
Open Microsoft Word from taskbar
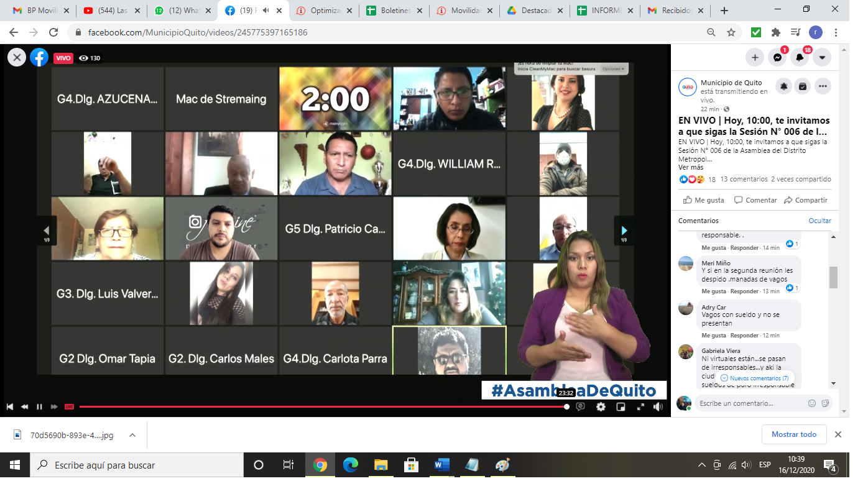click(x=442, y=465)
